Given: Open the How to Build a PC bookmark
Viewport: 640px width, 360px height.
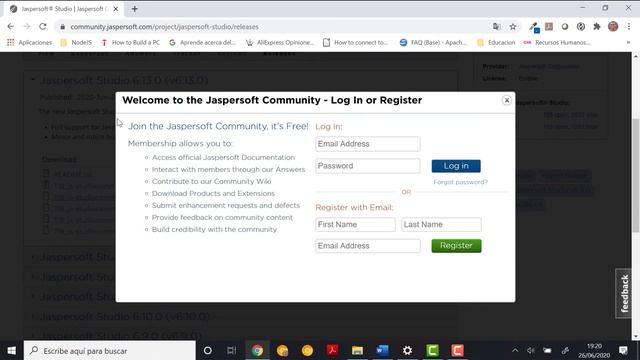Looking at the screenshot, I should [131, 42].
